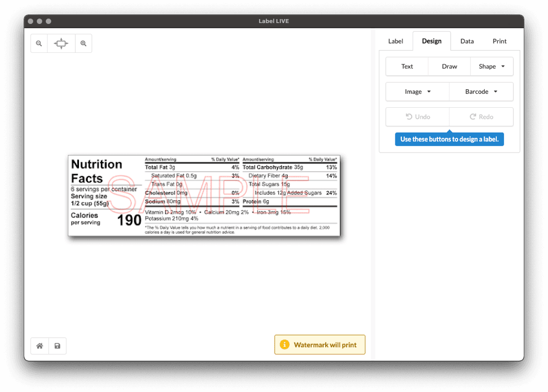Expand the Image dropdown options

[x=417, y=91]
